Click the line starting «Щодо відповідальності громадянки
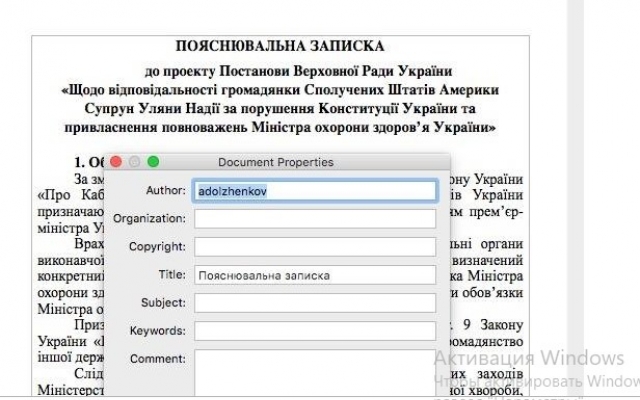640x400 pixels. click(x=280, y=90)
